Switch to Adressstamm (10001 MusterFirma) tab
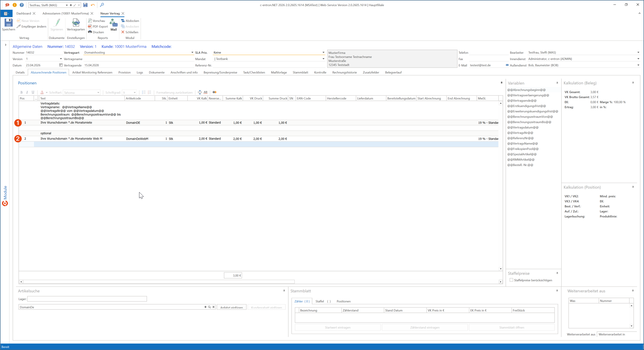This screenshot has height=350, width=644. point(66,13)
